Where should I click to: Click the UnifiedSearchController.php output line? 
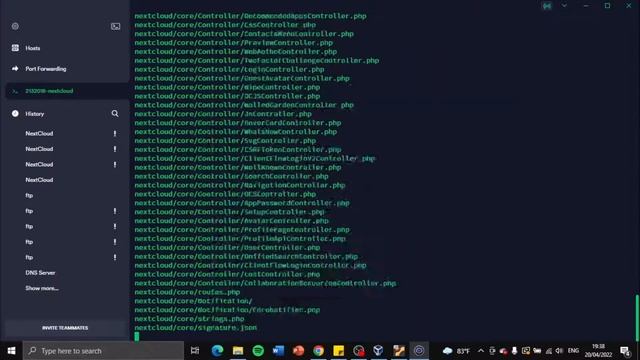[246, 257]
